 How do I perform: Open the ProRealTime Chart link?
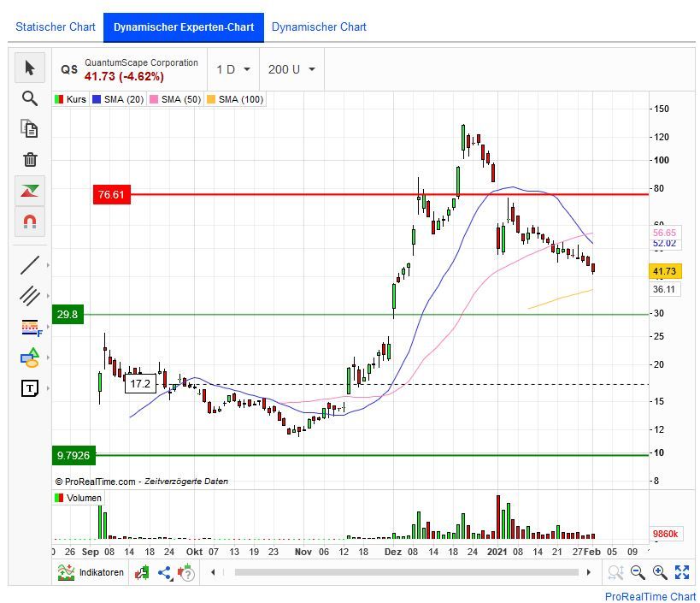650,596
